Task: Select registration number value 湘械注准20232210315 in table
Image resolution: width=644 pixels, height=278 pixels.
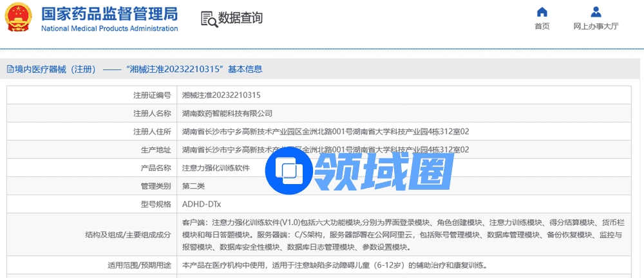Action: pos(221,95)
